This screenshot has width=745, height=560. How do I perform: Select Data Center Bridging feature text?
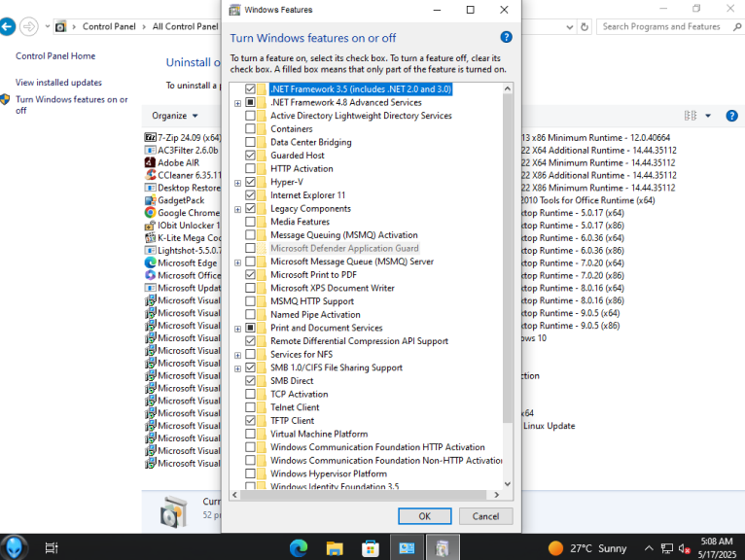[310, 142]
